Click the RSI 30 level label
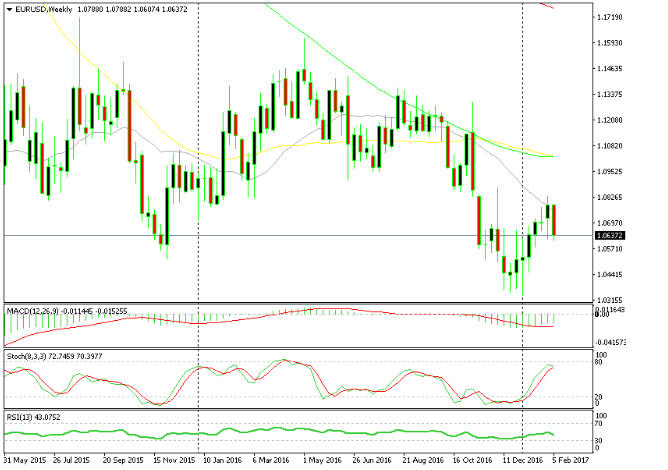Image resolution: width=668 pixels, height=470 pixels. pos(599,441)
